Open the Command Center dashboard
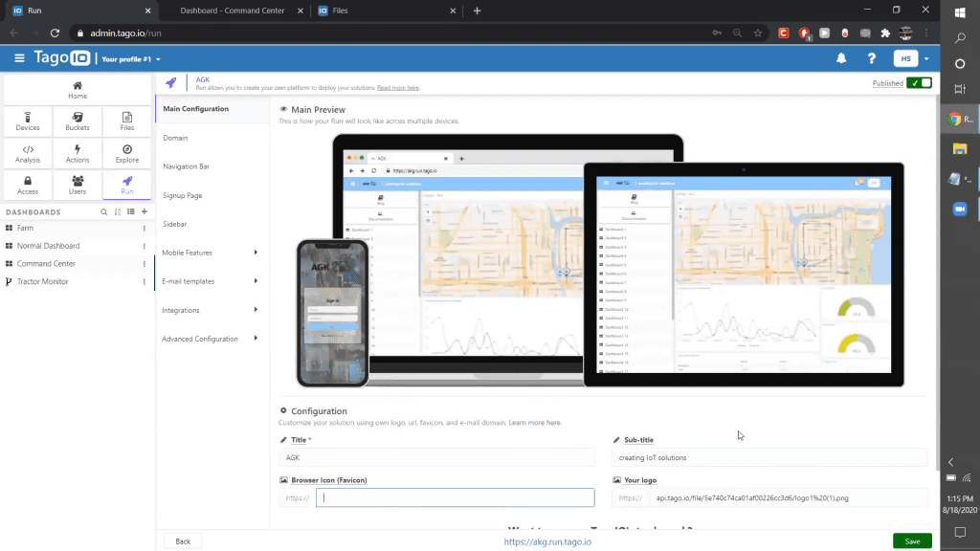Screen dimensions: 980x551 pos(46,264)
